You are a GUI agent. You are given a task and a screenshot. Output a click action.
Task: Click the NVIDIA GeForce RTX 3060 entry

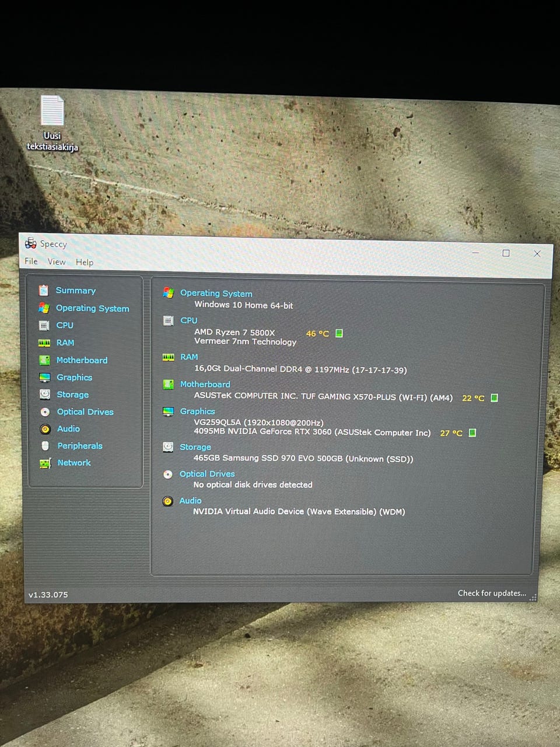312,432
